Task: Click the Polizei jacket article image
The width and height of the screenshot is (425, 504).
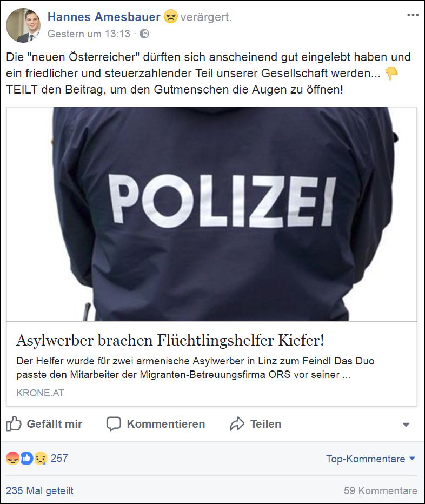Action: (x=212, y=214)
